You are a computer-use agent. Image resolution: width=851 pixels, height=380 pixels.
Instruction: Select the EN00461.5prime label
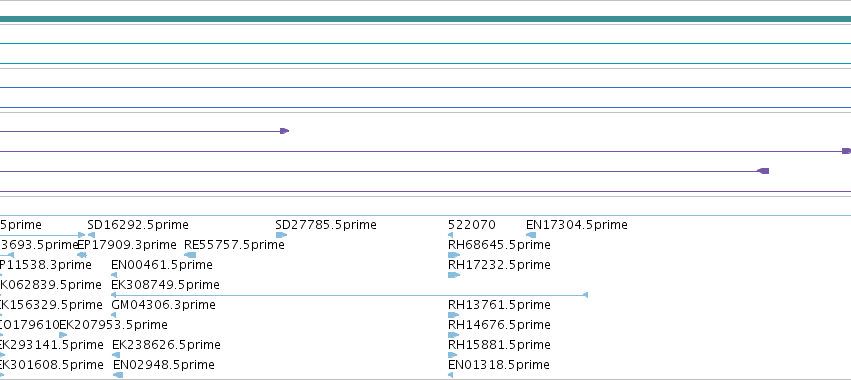coord(162,265)
